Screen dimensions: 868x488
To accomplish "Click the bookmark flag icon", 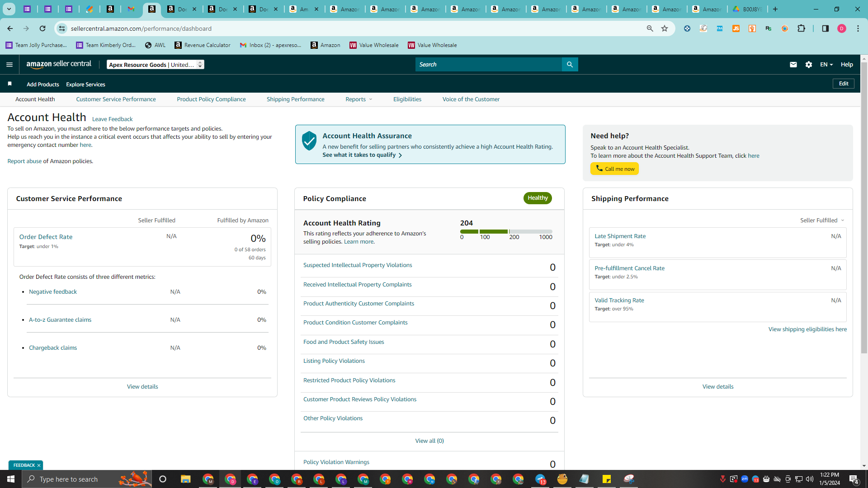I will [10, 84].
